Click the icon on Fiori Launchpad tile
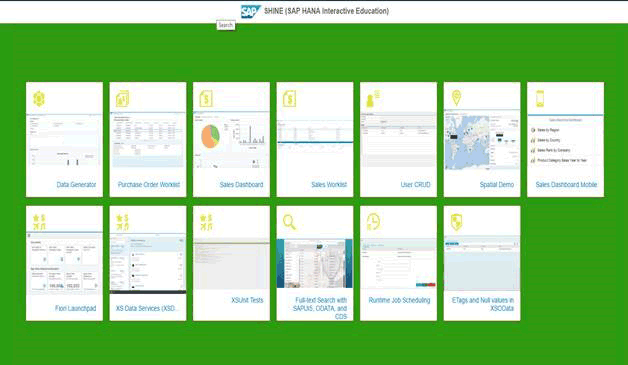The width and height of the screenshot is (628, 365). [39, 222]
